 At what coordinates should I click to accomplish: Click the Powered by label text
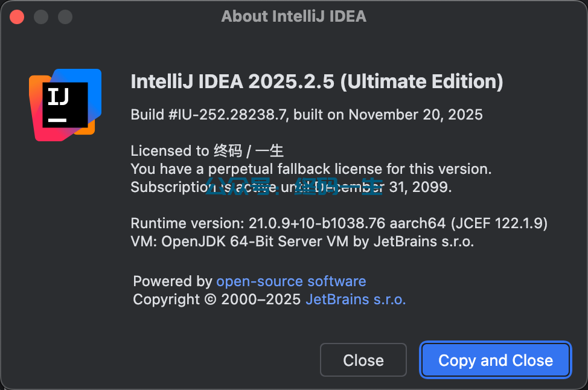coord(172,281)
